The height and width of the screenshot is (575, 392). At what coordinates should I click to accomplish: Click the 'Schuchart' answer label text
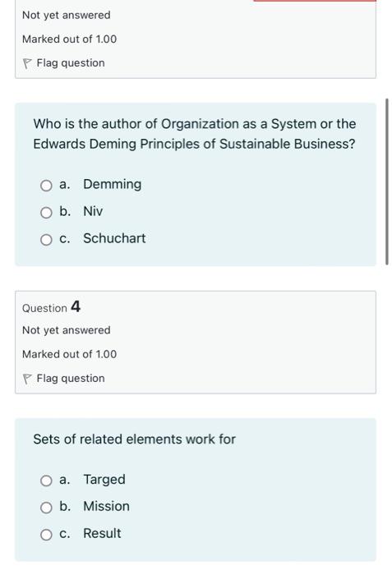click(114, 238)
